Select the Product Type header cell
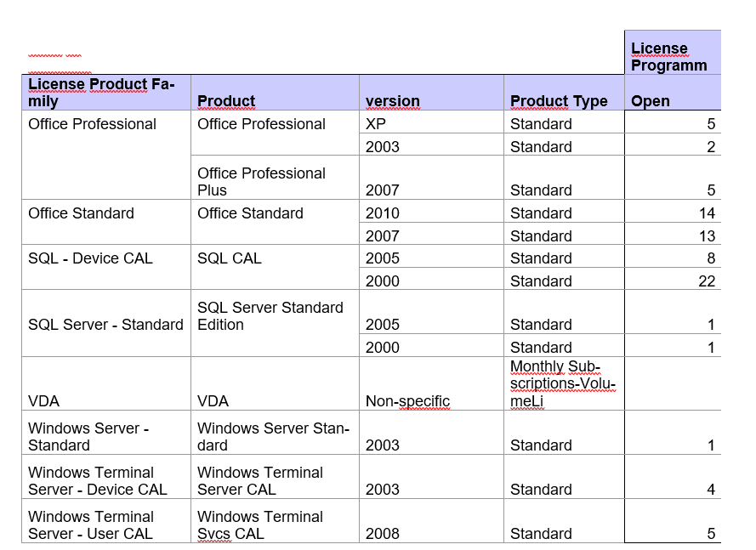The image size is (756, 550). point(564,93)
